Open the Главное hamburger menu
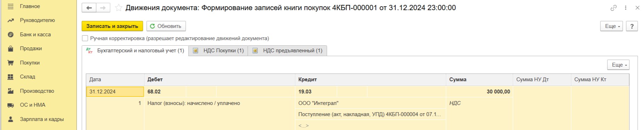 [11, 6]
